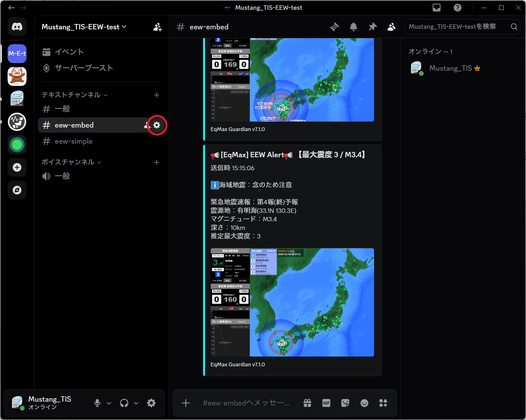Select the イベント menu item
The height and width of the screenshot is (420, 526).
(69, 51)
